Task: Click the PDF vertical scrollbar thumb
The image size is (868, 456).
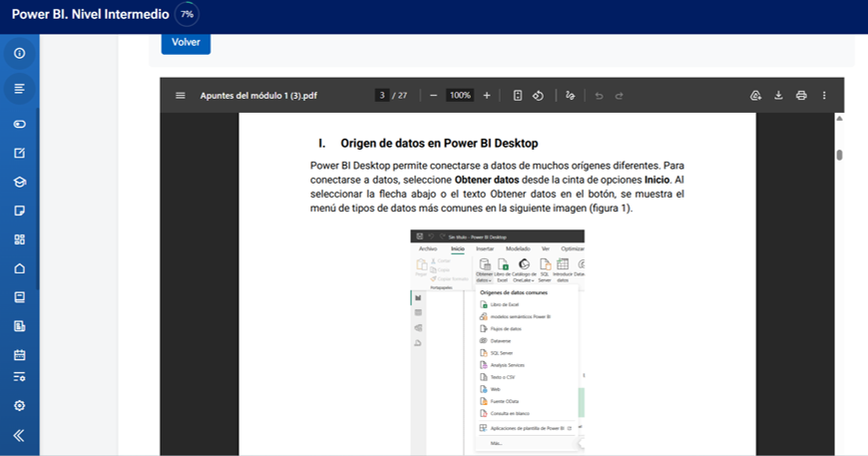Action: pos(840,155)
